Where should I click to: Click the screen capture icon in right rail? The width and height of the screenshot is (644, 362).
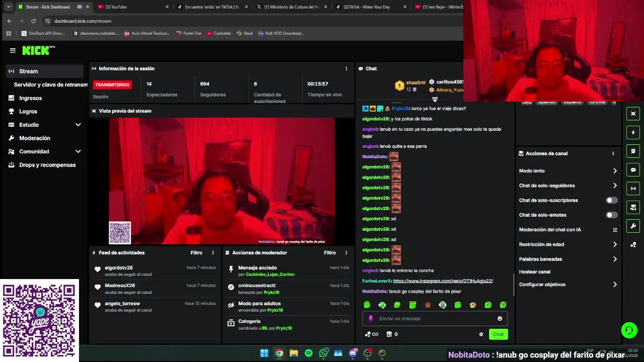pos(633,114)
